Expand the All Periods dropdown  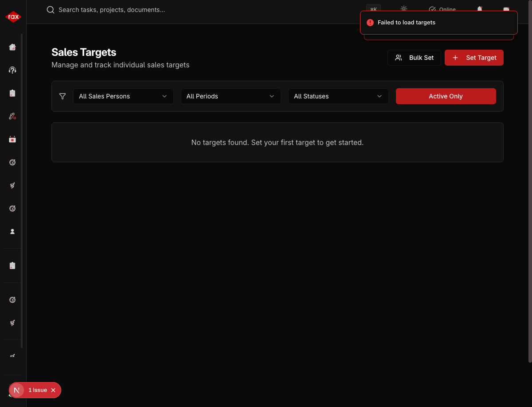click(x=231, y=96)
